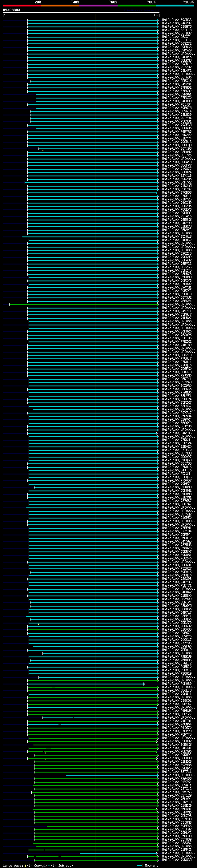Select the UniRef100_Q9SF35 label
Screen dimensions: 197x868
click(x=176, y=125)
